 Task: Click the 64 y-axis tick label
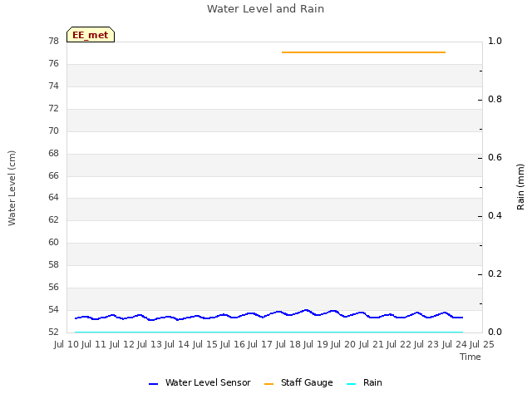[53, 198]
